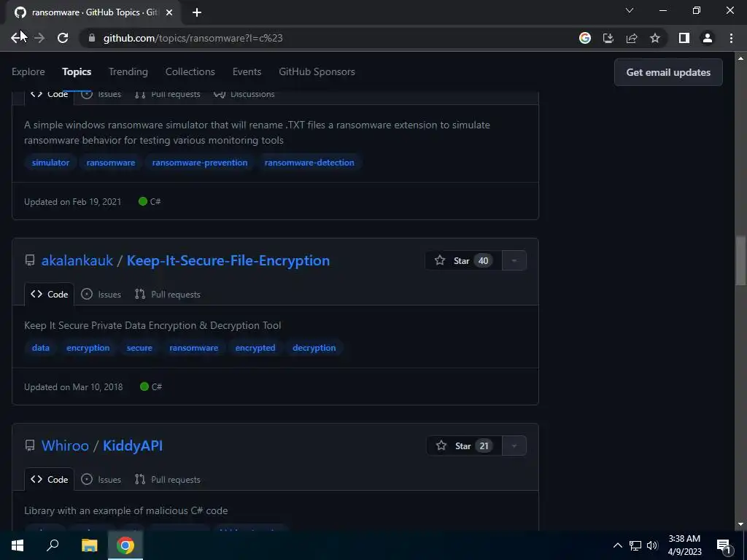Open Issues tab of Keep-It-Secure-File-Encryption

(101, 295)
